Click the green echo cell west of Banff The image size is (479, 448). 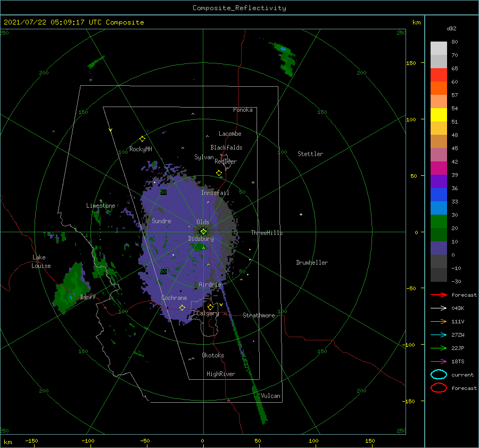click(71, 289)
